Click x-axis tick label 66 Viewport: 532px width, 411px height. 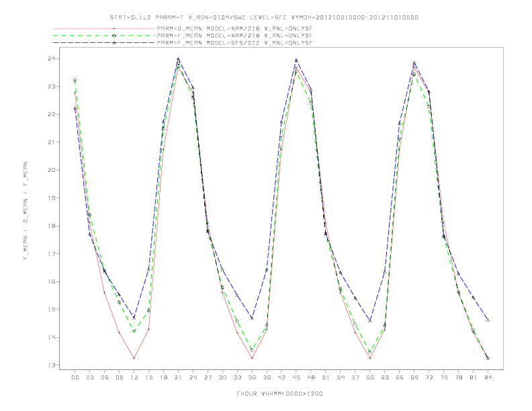click(x=400, y=377)
